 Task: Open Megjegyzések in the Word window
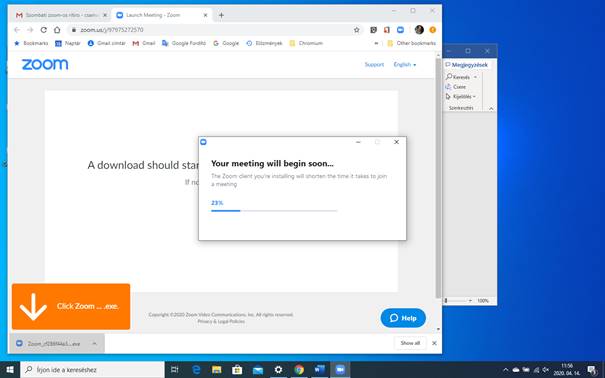pos(466,65)
